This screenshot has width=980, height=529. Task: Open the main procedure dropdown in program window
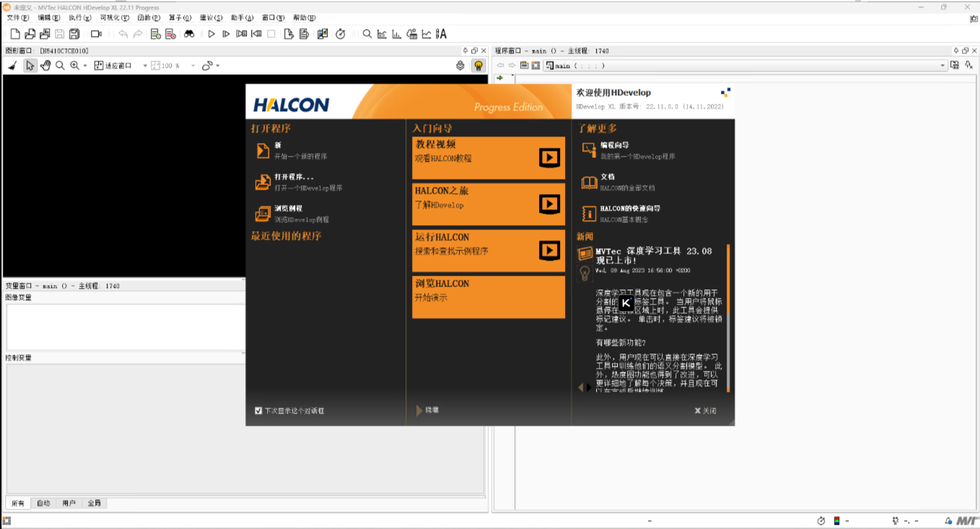pyautogui.click(x=943, y=65)
